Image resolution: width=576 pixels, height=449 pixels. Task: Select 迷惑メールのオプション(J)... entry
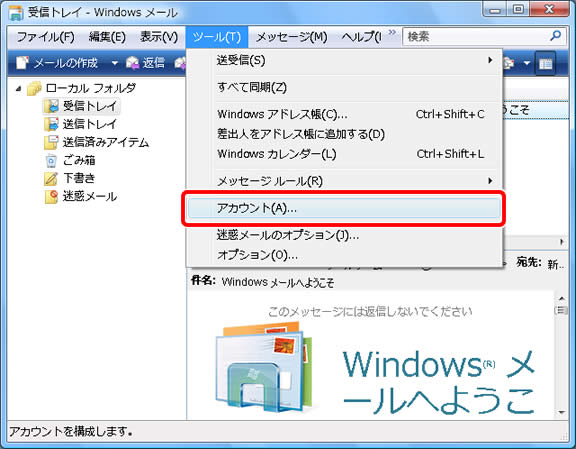pyautogui.click(x=344, y=235)
